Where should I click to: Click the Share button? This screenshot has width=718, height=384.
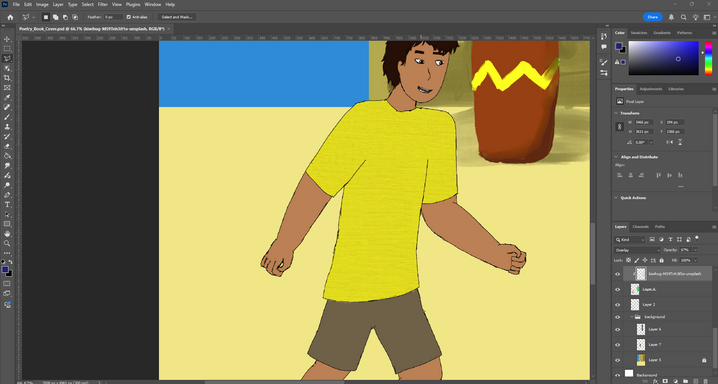[x=653, y=17]
